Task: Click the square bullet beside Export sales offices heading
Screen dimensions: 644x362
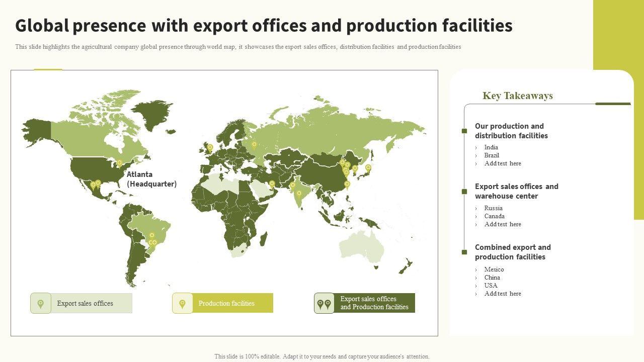Action: [464, 192]
